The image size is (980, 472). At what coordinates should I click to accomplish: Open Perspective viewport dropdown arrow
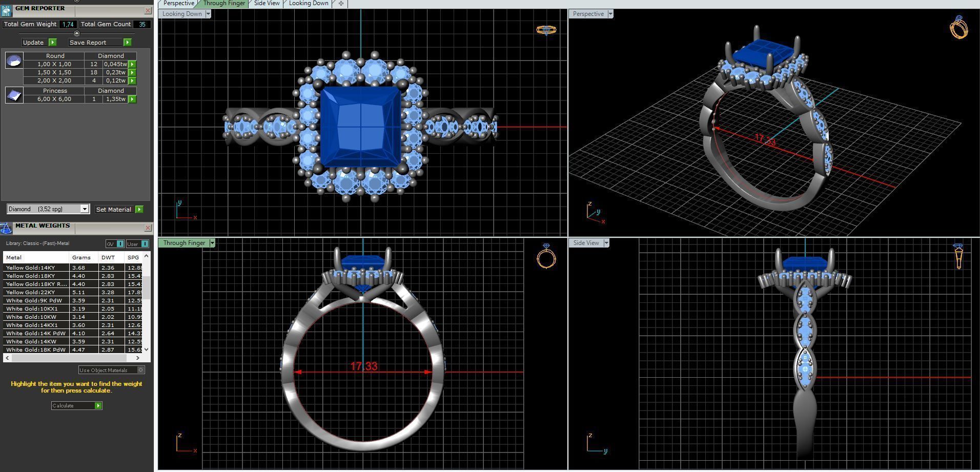click(x=610, y=14)
